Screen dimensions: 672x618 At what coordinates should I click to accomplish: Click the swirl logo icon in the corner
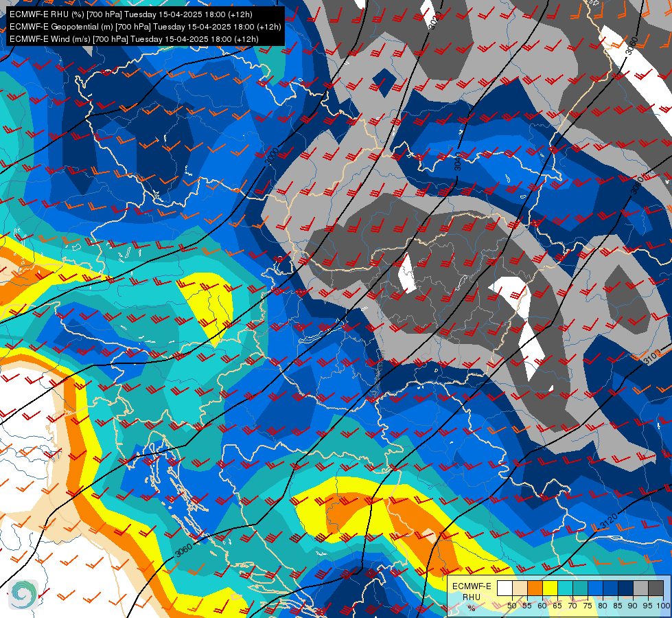click(23, 595)
